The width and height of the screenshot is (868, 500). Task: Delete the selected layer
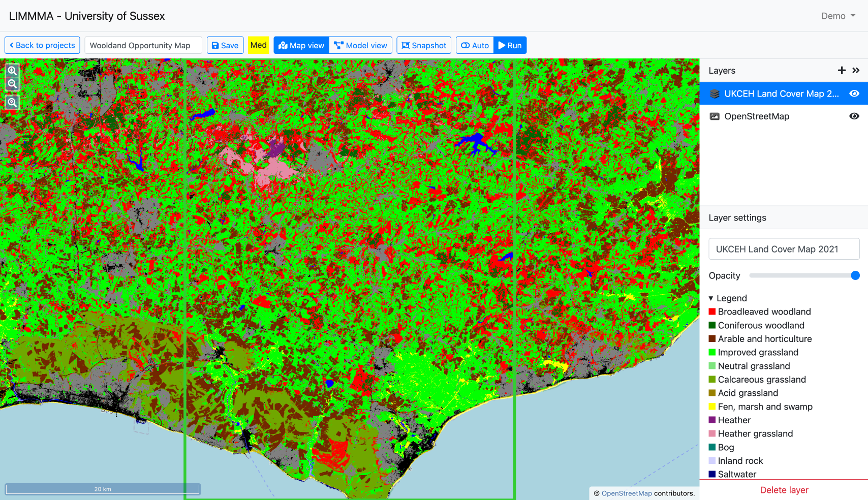784,490
